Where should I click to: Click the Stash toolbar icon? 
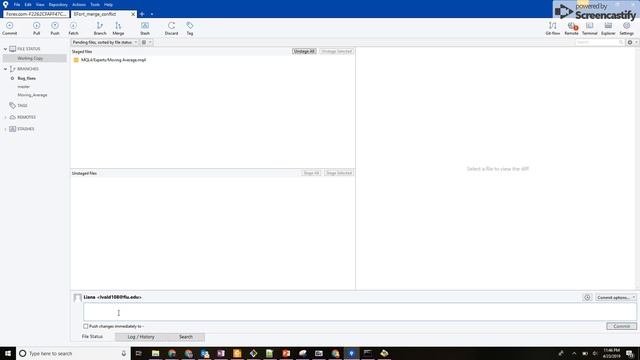pyautogui.click(x=145, y=28)
